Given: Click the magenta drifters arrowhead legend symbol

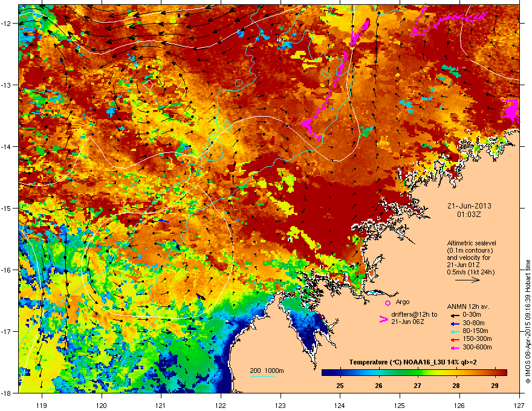Looking at the screenshot, I should 383,319.
